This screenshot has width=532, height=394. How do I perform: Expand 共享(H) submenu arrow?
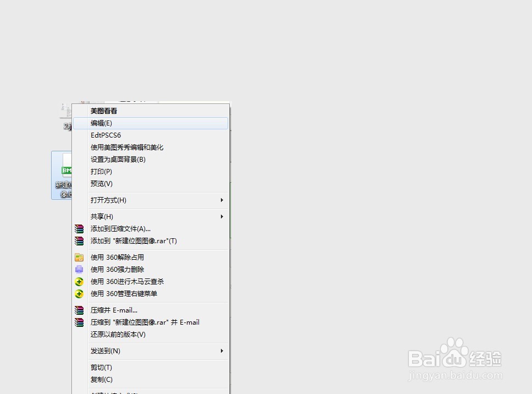point(222,216)
